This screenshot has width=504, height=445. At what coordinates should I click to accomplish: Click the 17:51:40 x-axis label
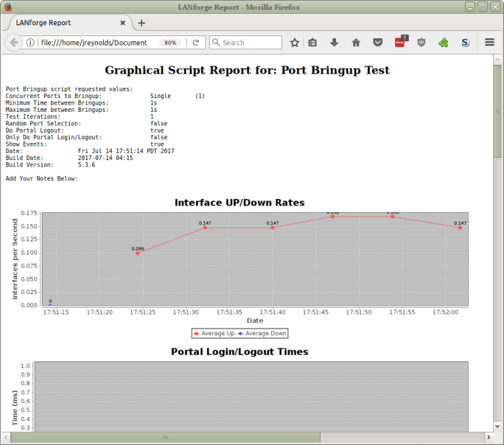coord(273,312)
